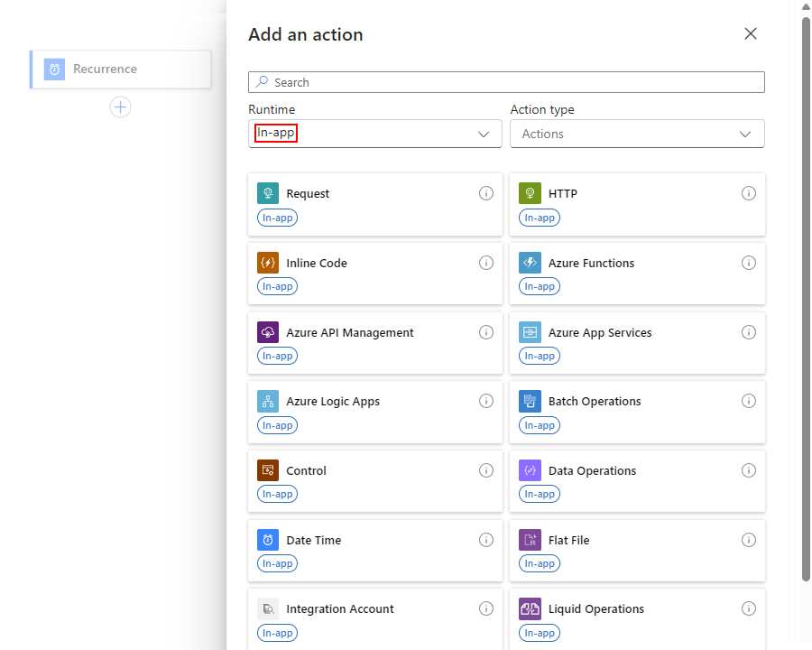Show info for the Control connector
Viewport: 812px width, 650px height.
[x=486, y=470]
